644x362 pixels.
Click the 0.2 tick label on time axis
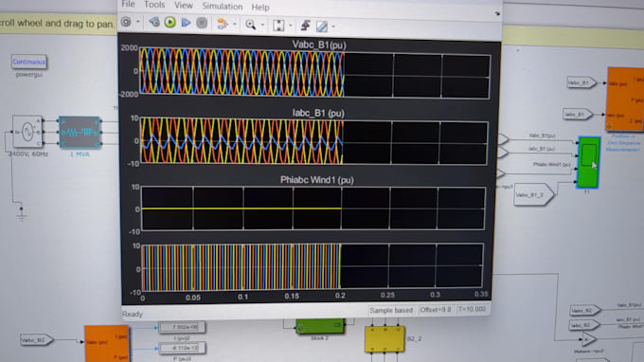340,296
